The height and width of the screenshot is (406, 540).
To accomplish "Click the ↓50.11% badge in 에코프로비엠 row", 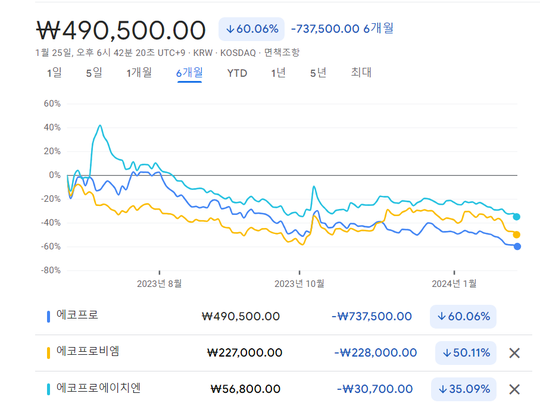I will pyautogui.click(x=466, y=353).
